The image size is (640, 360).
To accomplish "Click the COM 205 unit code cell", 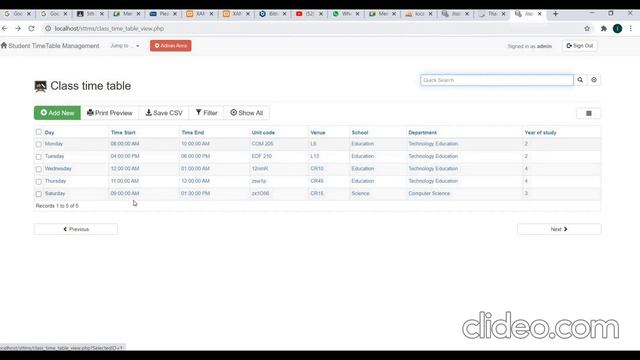I will pos(262,144).
